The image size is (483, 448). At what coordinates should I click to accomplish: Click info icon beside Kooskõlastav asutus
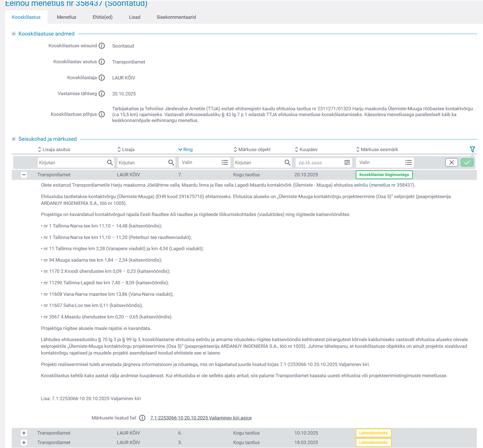pyautogui.click(x=102, y=62)
